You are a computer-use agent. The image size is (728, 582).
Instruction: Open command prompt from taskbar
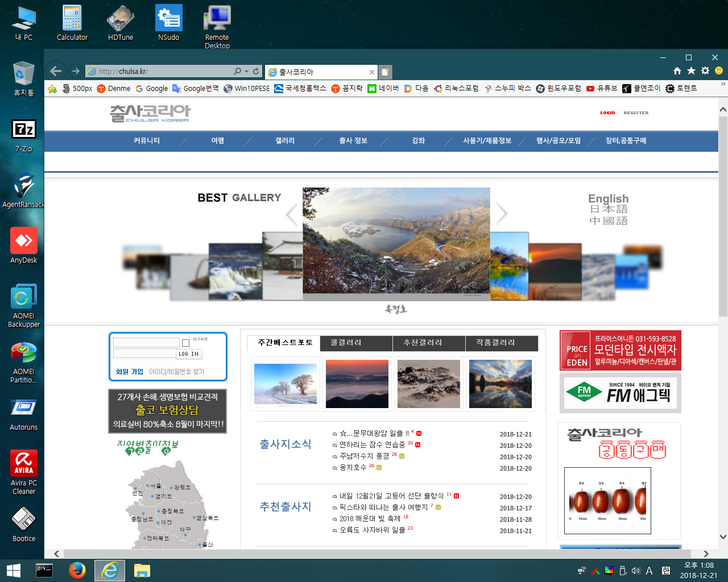(x=44, y=570)
